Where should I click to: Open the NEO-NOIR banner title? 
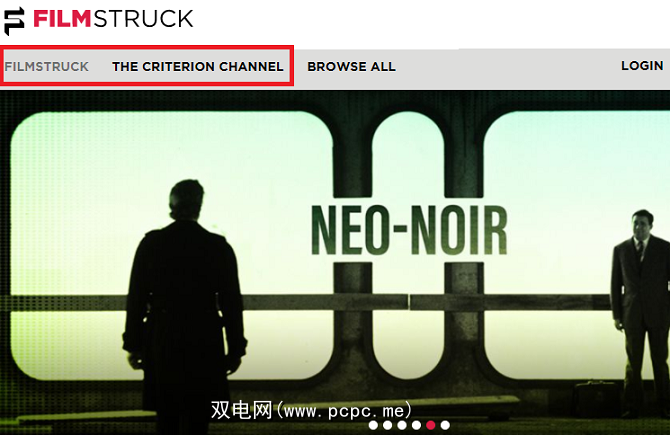[x=410, y=230]
